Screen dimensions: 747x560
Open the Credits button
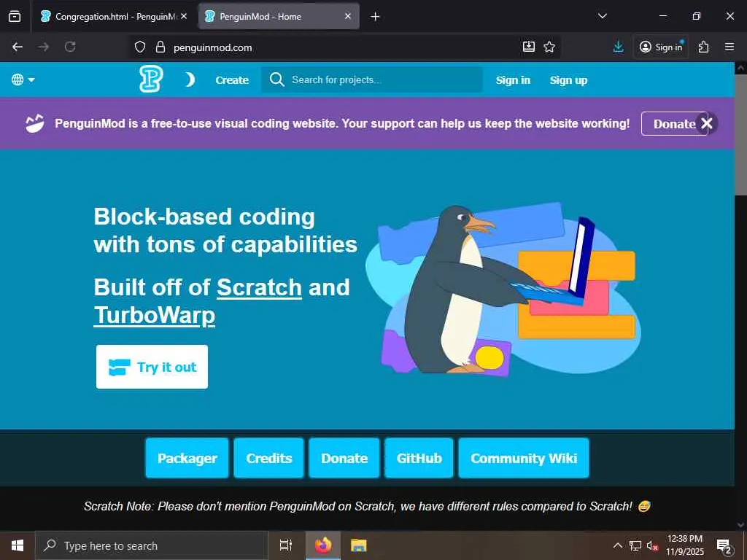pos(268,458)
